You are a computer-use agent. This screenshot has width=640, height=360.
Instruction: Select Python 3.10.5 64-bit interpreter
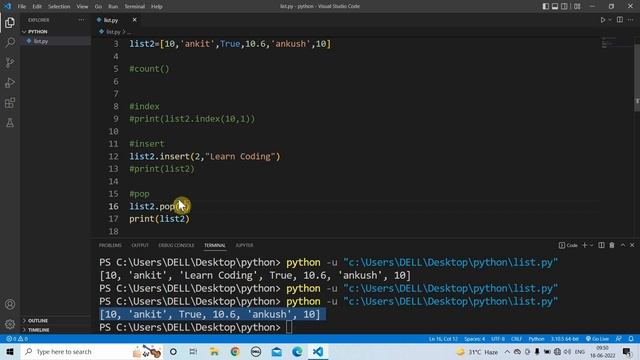pos(565,339)
